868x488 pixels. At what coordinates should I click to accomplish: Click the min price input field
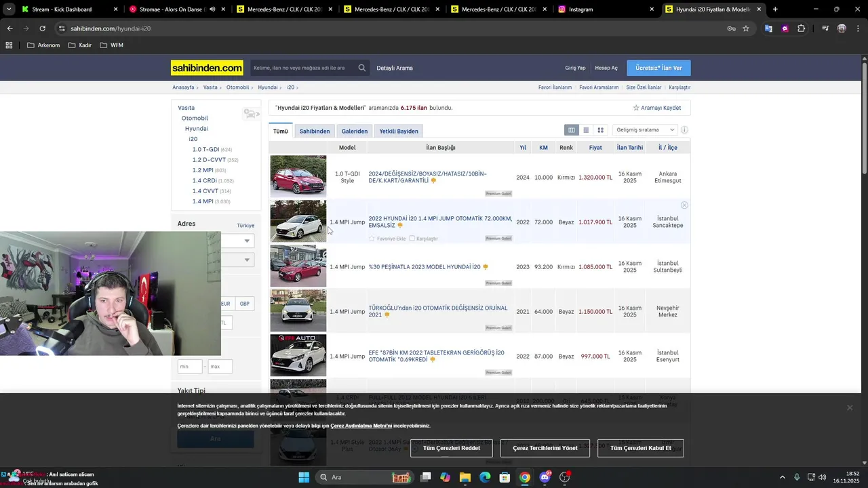tap(190, 367)
